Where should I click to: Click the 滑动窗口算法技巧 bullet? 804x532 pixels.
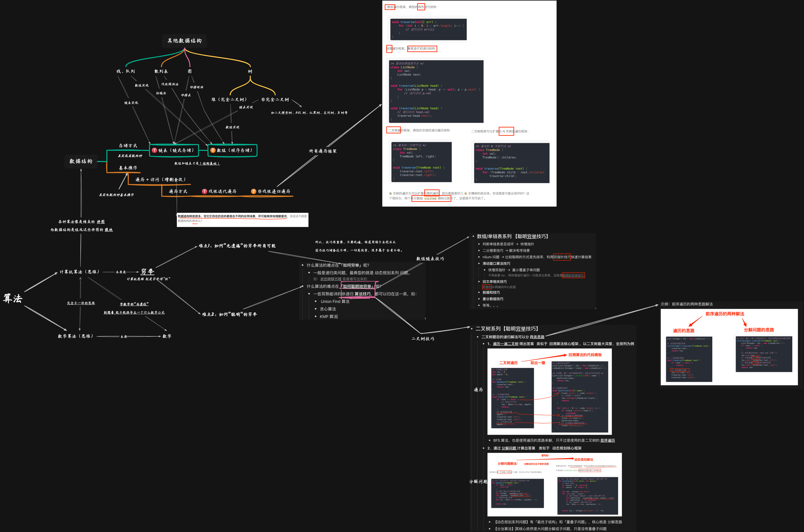pos(496,263)
